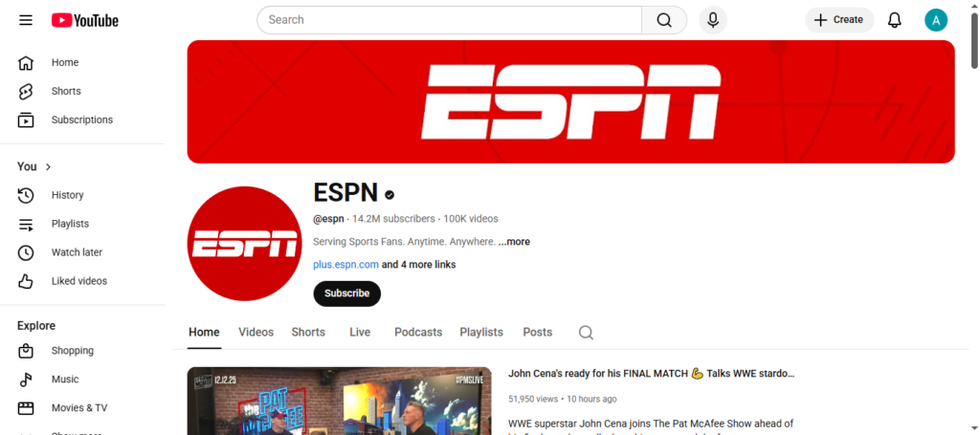
Task: Click the 100K videos text
Action: tap(471, 219)
